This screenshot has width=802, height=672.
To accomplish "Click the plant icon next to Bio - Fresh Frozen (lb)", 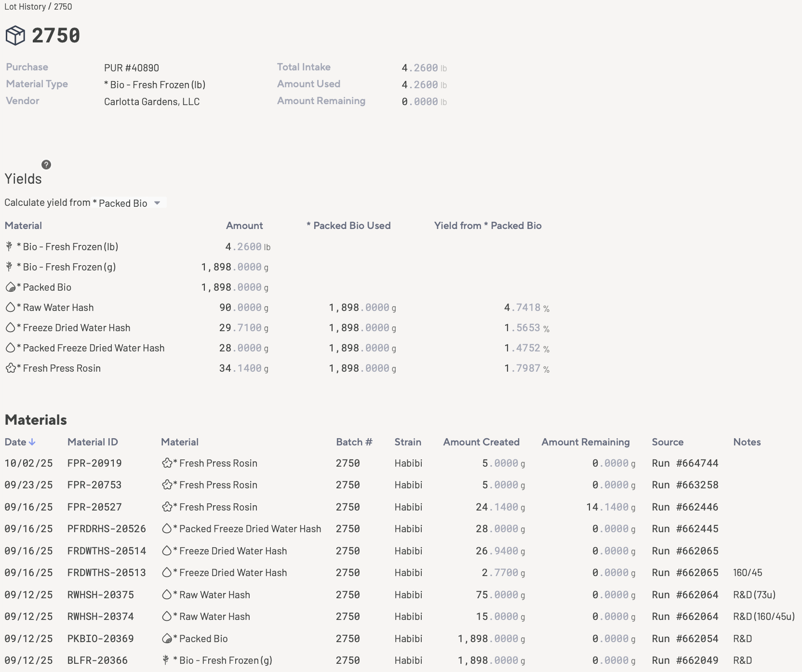I will 9,247.
